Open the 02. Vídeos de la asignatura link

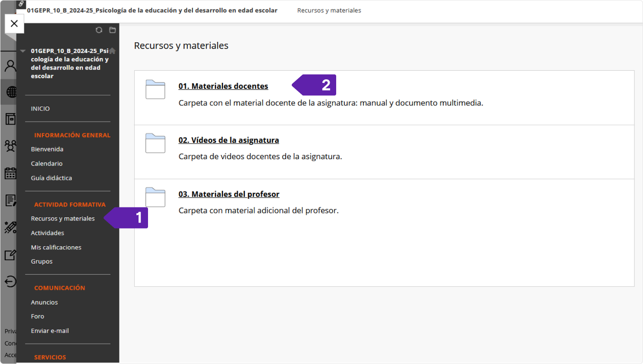[229, 140]
